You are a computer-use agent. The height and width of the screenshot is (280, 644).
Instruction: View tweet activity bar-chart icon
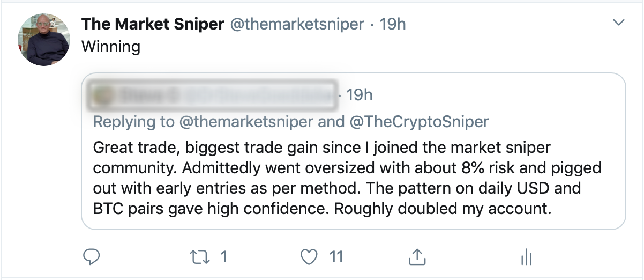point(526,258)
